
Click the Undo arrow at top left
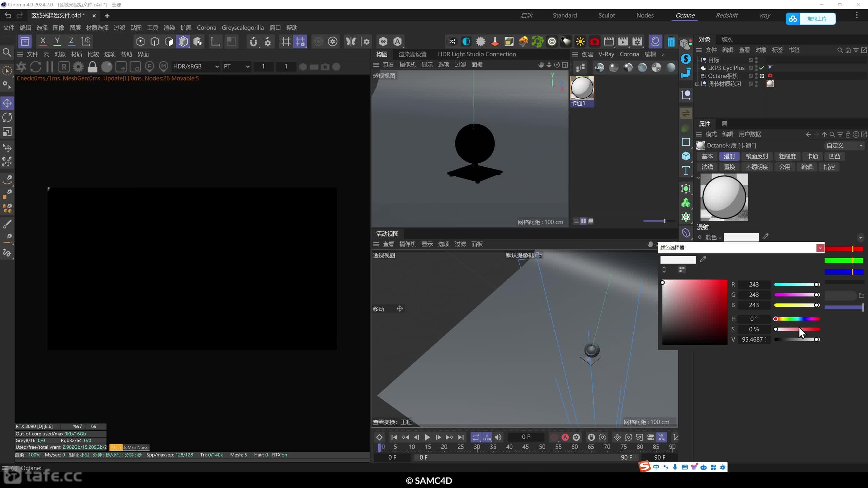pyautogui.click(x=7, y=15)
